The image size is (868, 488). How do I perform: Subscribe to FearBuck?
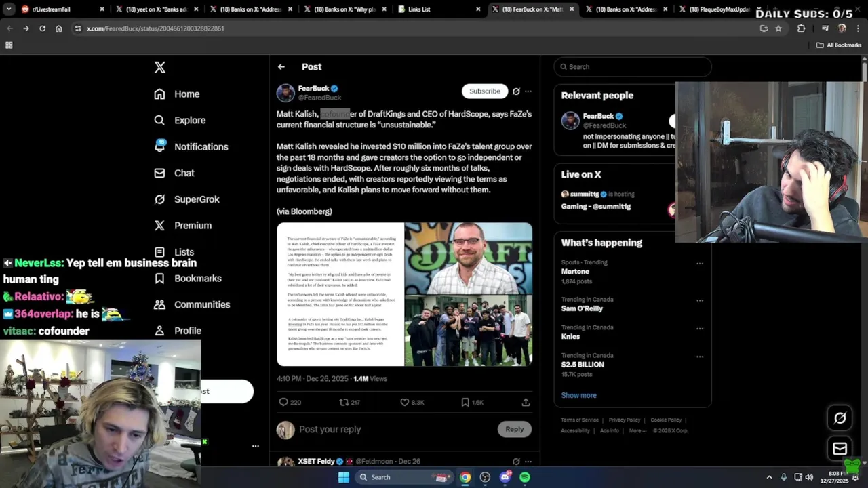pyautogui.click(x=485, y=91)
